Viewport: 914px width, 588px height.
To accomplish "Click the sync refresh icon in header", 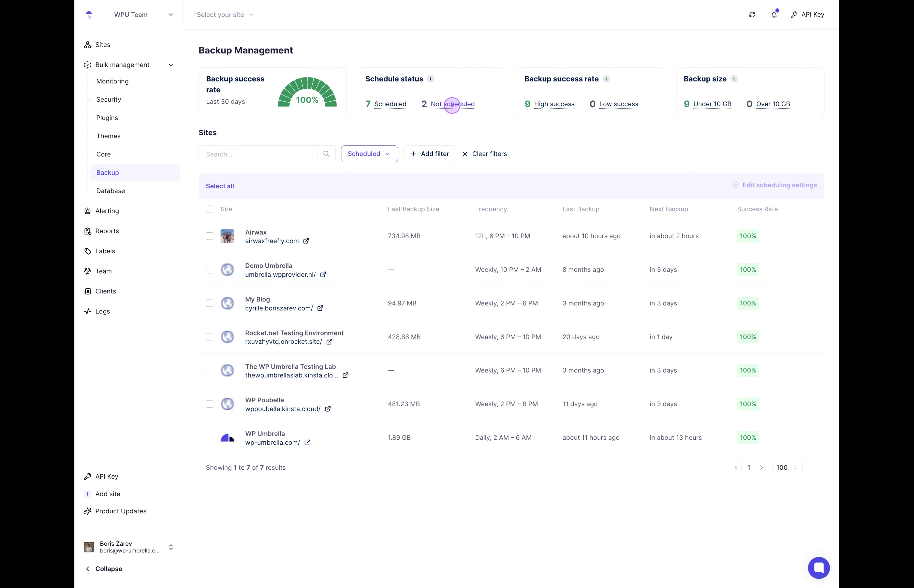I will coord(752,15).
